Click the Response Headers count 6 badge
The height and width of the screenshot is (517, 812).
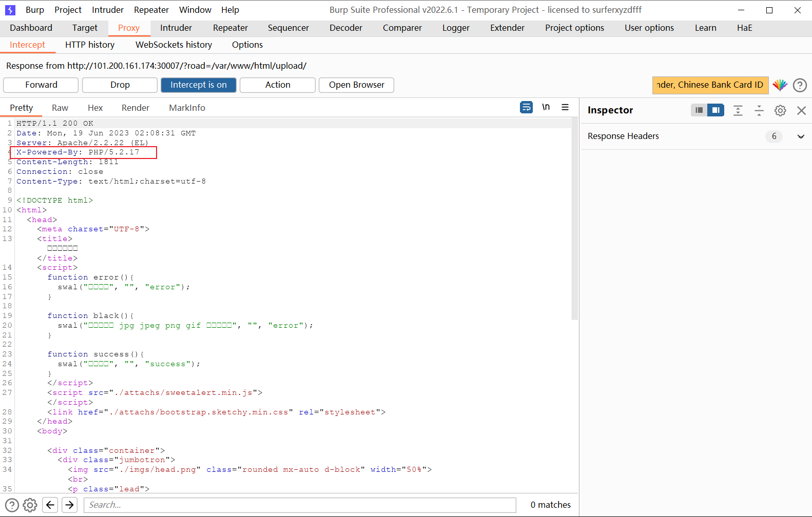774,136
